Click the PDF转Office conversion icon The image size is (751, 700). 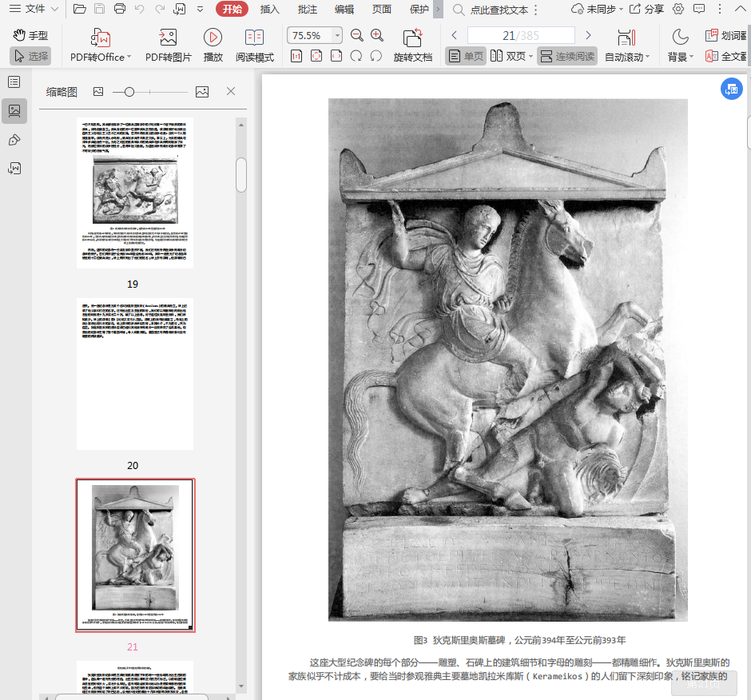point(101,38)
